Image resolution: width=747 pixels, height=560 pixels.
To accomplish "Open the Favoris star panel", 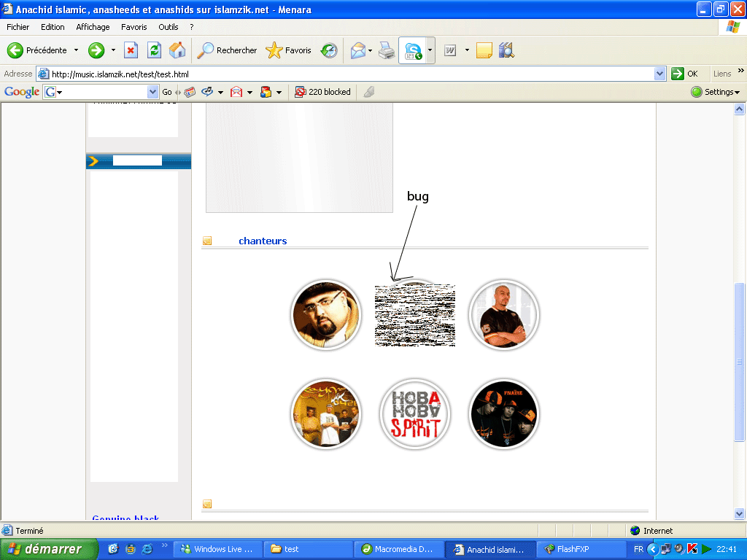I will (x=288, y=50).
